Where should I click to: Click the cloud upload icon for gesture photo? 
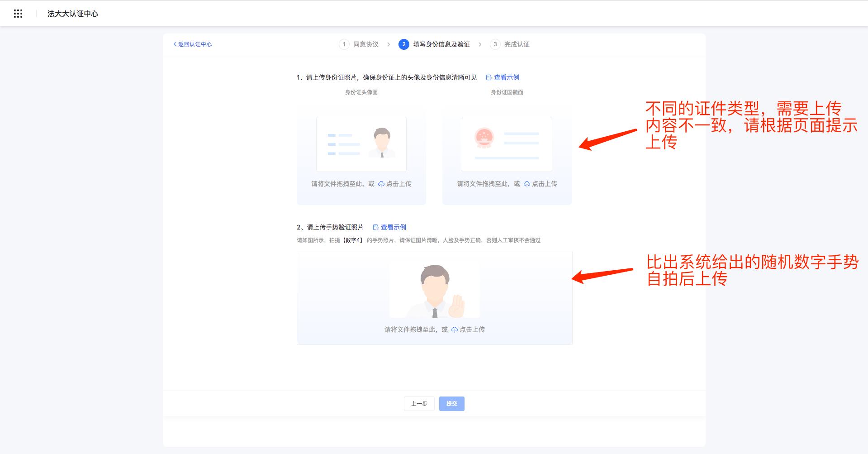(454, 330)
